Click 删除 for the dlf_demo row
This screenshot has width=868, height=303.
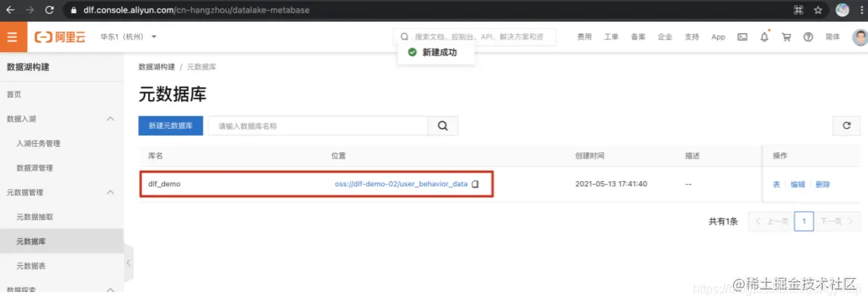(822, 184)
